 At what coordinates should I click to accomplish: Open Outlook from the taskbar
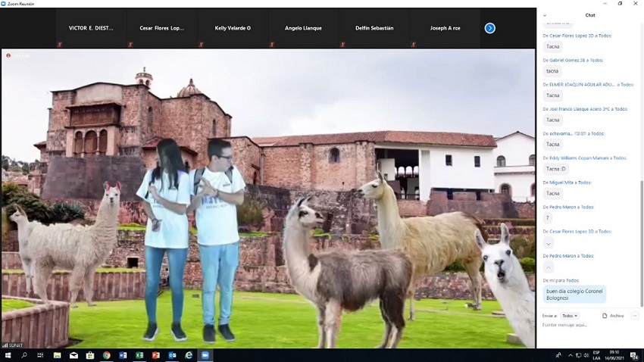point(173,355)
